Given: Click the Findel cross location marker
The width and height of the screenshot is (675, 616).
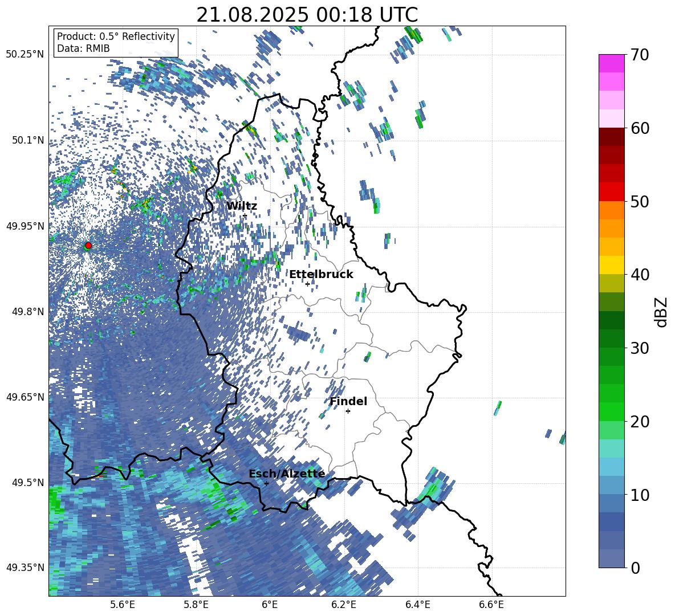Looking at the screenshot, I should [348, 411].
